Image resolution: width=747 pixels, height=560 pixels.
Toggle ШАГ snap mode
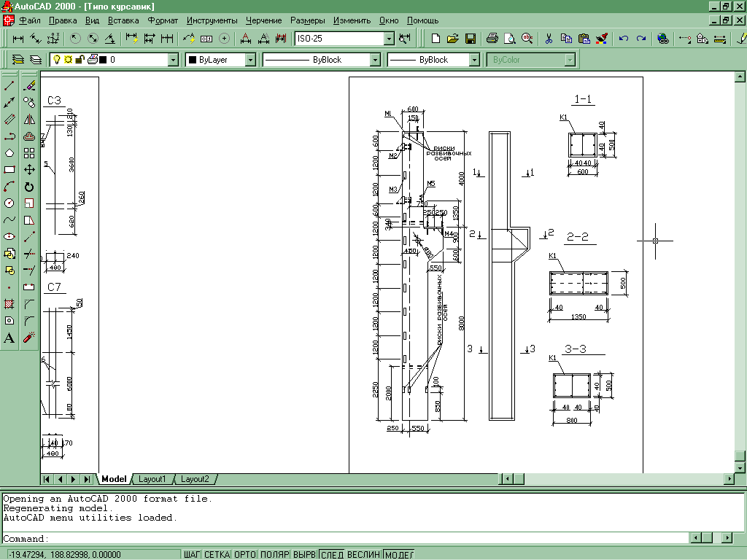point(192,555)
